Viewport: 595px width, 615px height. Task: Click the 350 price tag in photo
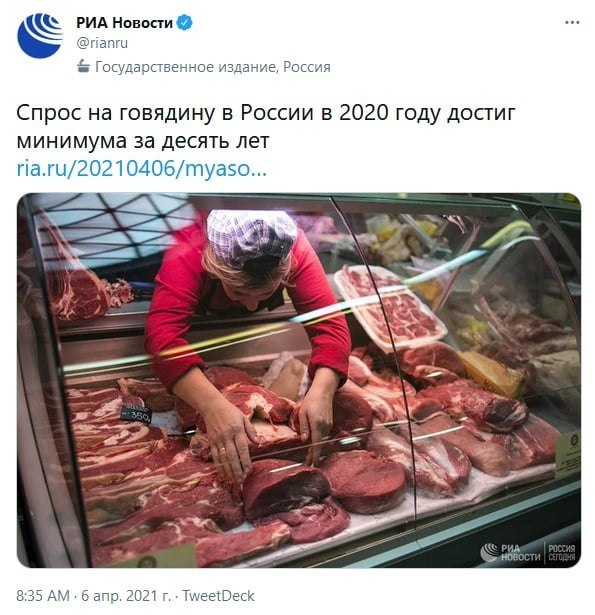tap(136, 414)
